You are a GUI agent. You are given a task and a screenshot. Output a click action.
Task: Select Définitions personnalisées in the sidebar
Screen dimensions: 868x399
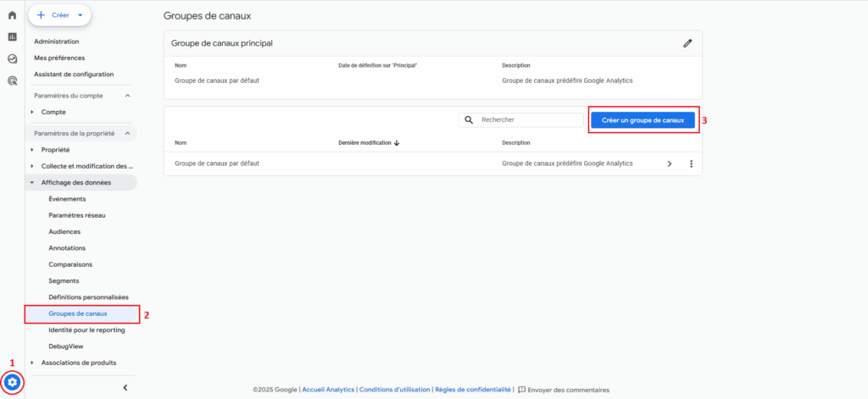[88, 297]
